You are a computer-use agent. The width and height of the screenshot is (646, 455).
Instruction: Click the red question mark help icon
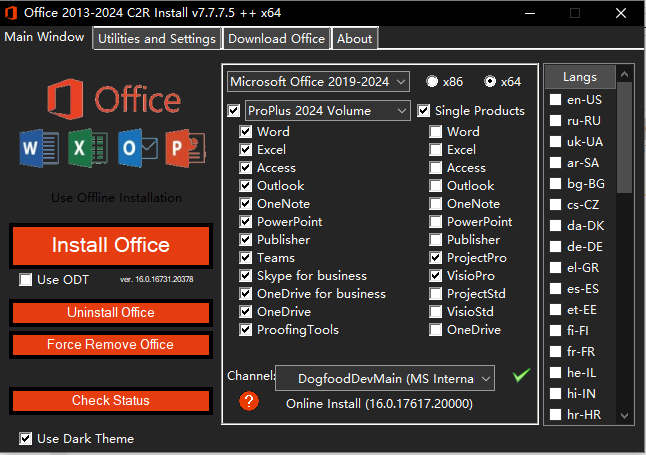pos(249,401)
